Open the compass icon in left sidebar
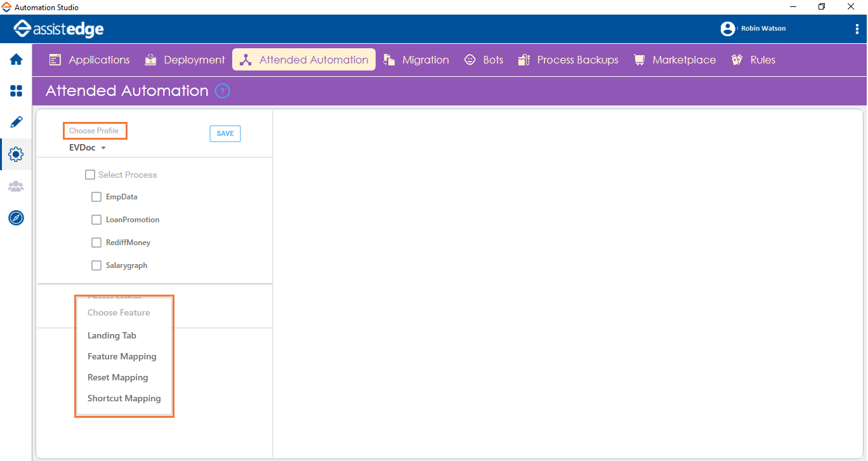The height and width of the screenshot is (461, 868). [16, 218]
